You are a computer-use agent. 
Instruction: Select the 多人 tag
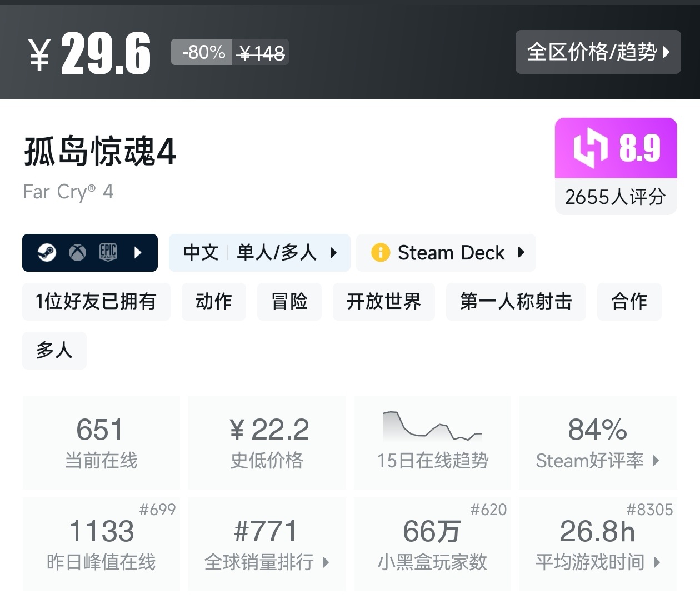(x=54, y=351)
